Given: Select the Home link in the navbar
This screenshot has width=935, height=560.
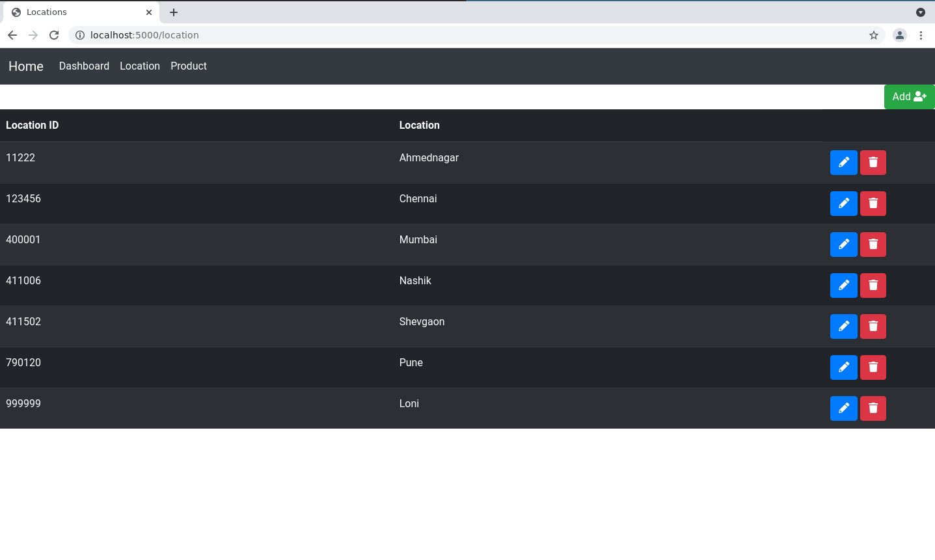Looking at the screenshot, I should coord(25,66).
